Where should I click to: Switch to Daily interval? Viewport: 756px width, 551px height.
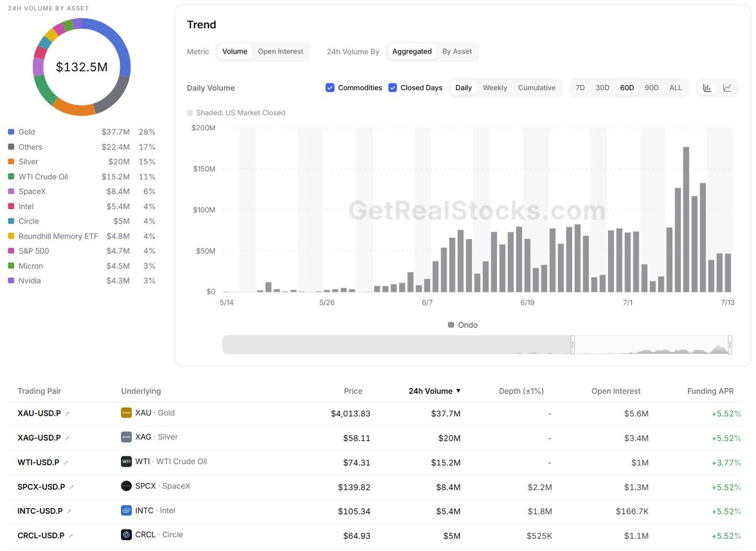pyautogui.click(x=464, y=88)
